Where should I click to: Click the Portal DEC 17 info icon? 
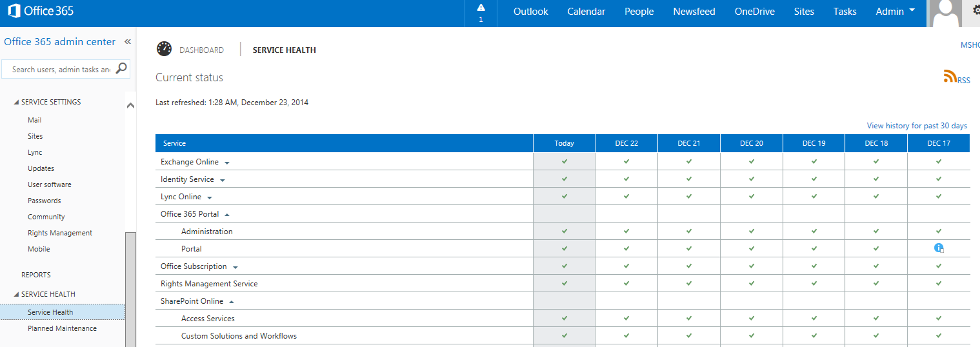(939, 248)
